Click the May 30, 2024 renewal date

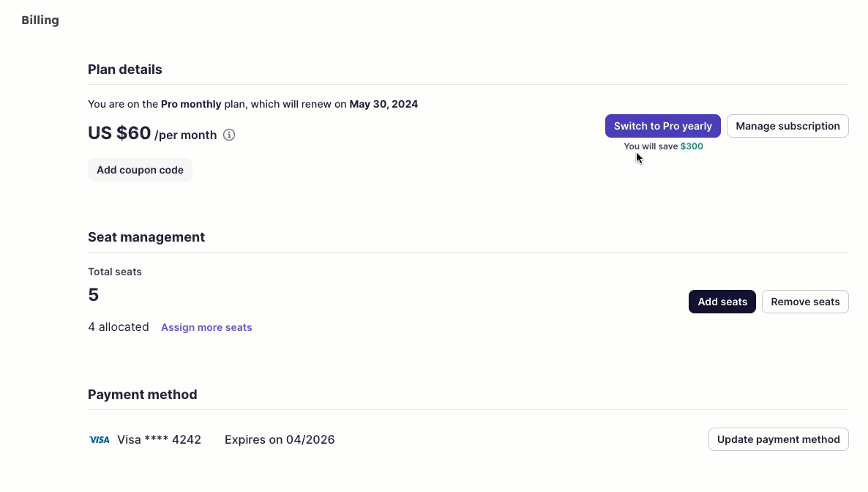pyautogui.click(x=384, y=104)
